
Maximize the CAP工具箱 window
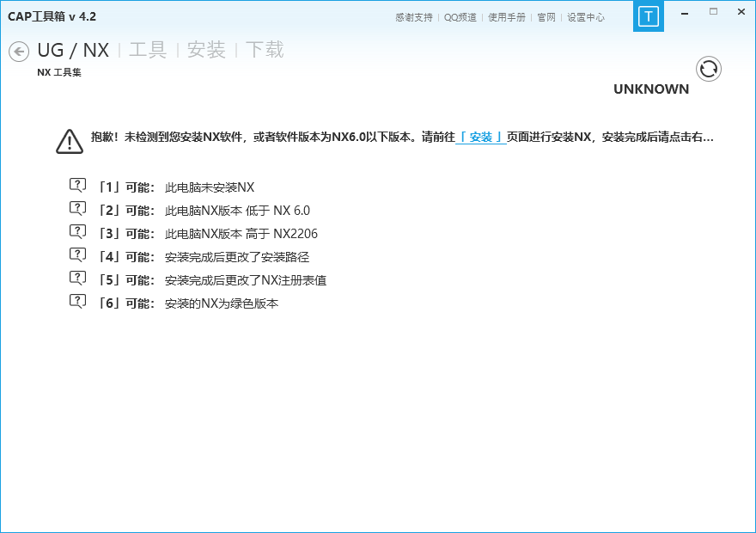[713, 11]
